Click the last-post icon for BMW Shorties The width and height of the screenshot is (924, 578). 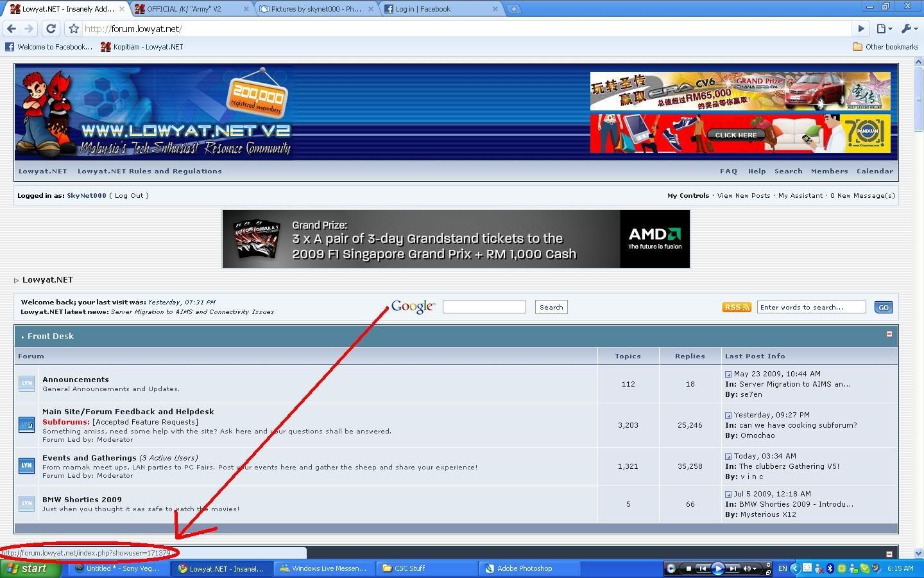click(728, 495)
